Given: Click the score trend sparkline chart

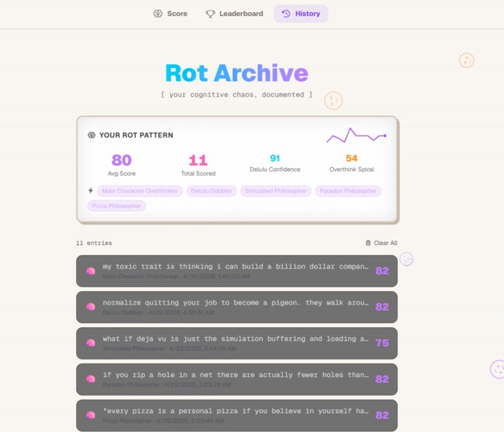Looking at the screenshot, I should tap(356, 135).
